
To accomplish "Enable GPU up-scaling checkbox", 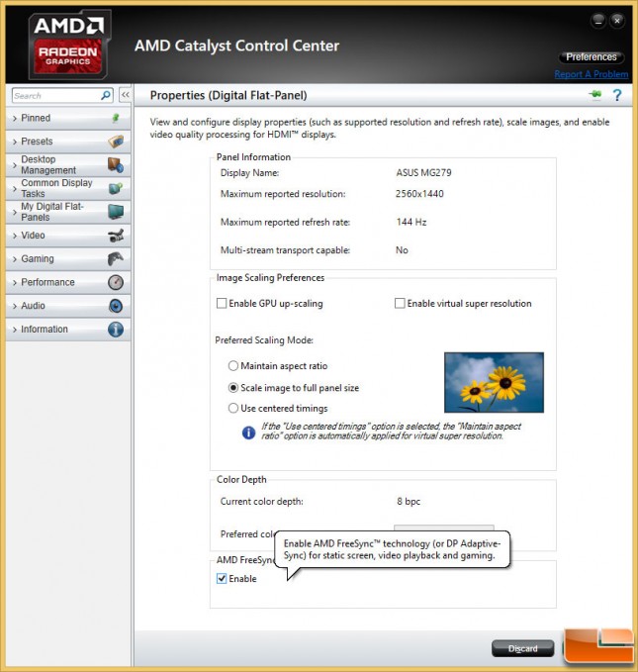I will [222, 304].
